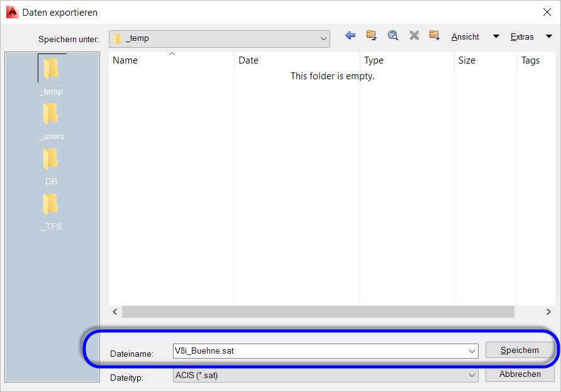This screenshot has height=392, width=561.
Task: Click the horizontal scrollbar right arrow
Action: pos(548,312)
